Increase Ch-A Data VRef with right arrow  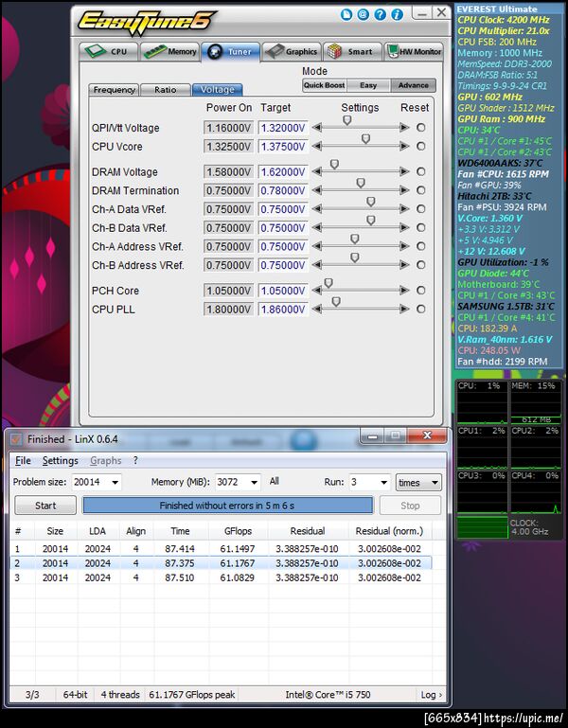click(x=404, y=209)
